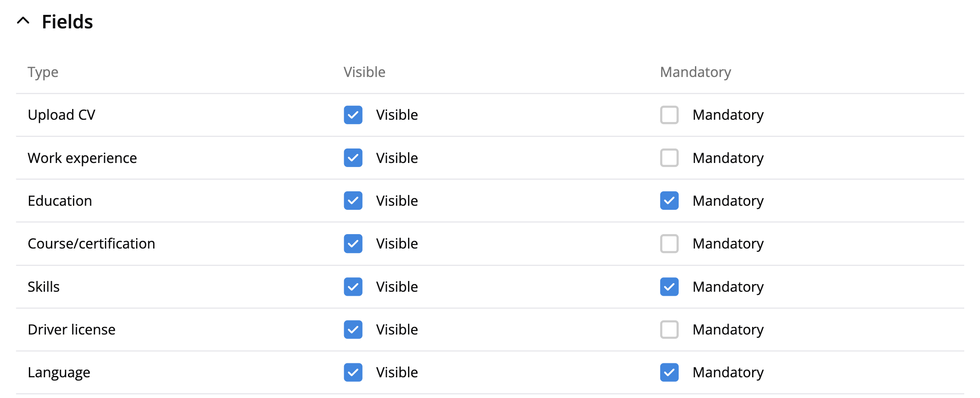
Task: Uncheck Visible for Upload CV
Action: pyautogui.click(x=353, y=115)
